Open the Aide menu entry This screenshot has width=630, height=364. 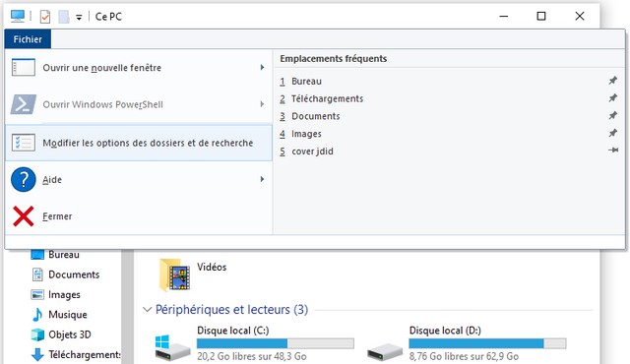tap(139, 179)
